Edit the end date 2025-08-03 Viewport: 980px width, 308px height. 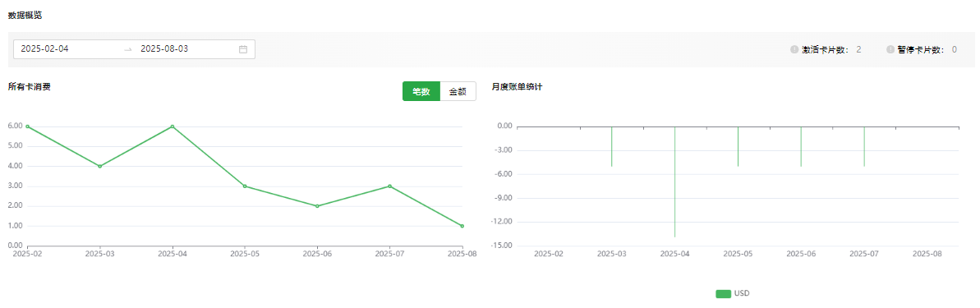tap(164, 49)
